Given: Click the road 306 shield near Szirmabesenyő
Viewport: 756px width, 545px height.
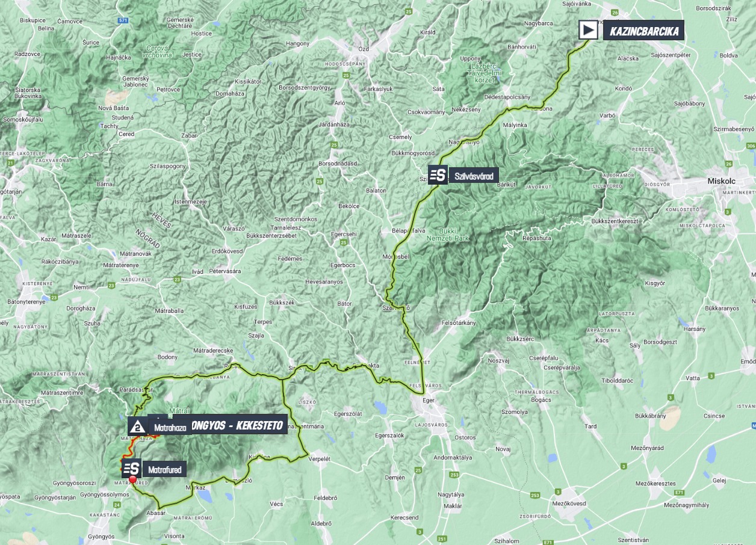Looking at the screenshot, I should click(x=750, y=146).
